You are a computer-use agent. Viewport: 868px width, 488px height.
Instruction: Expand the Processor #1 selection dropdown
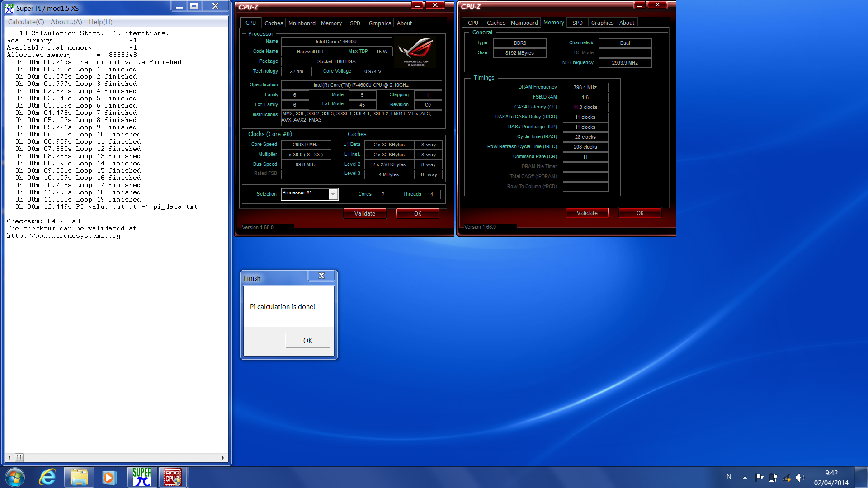pos(333,194)
